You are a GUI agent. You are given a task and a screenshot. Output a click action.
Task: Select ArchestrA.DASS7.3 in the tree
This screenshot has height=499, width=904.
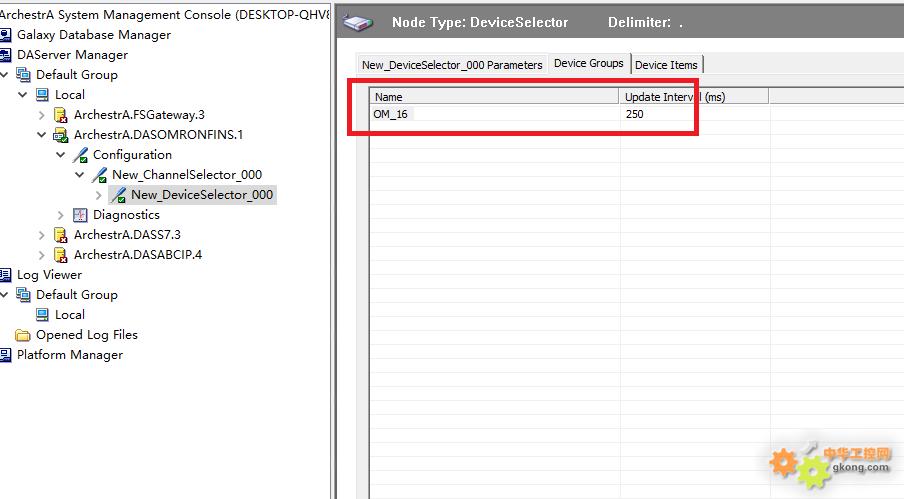coord(127,235)
